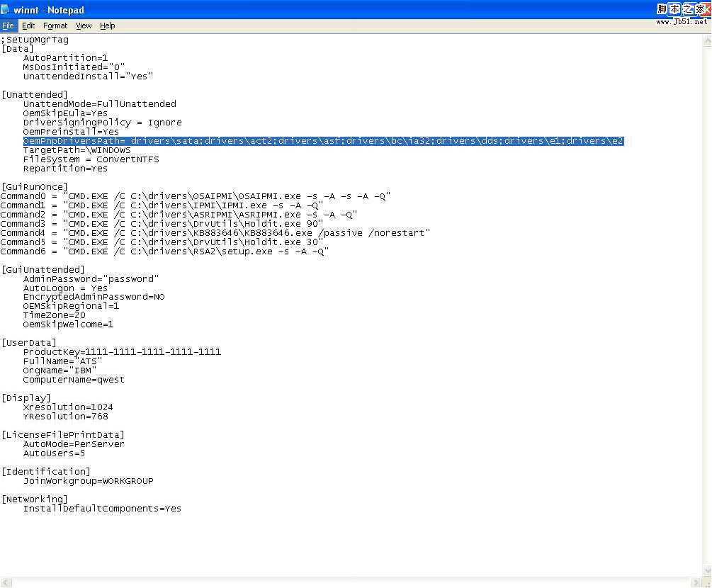The width and height of the screenshot is (712, 588).
Task: Click the Command4 KB883646.exe line
Action: pos(215,233)
